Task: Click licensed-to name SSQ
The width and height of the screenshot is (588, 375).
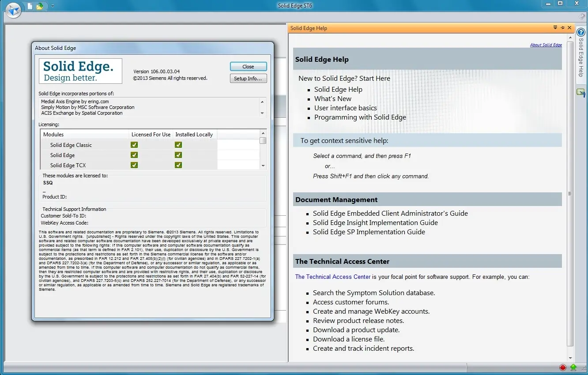Action: coord(48,183)
